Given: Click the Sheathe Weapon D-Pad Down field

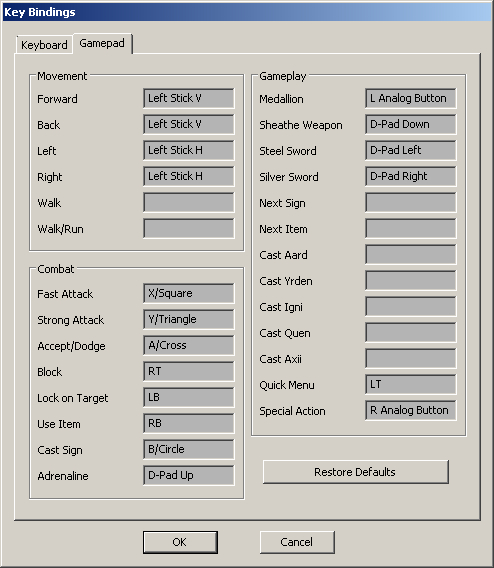Looking at the screenshot, I should 411,124.
